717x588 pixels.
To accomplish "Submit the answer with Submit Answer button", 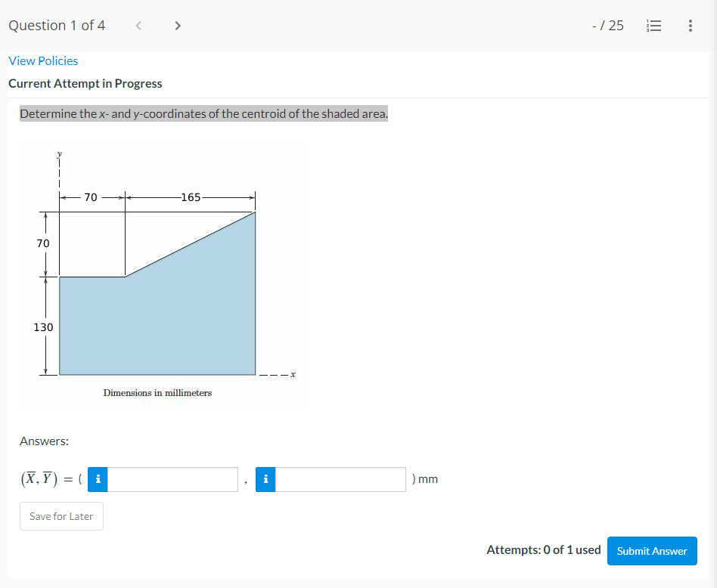I will click(652, 551).
